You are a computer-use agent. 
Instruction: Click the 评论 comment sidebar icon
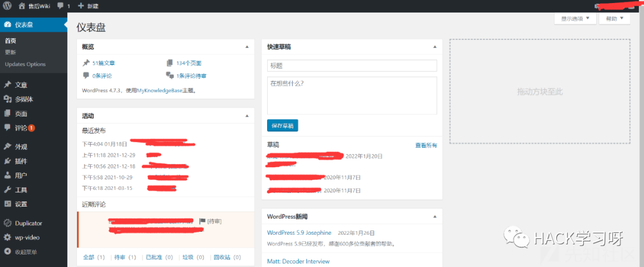[x=7, y=128]
